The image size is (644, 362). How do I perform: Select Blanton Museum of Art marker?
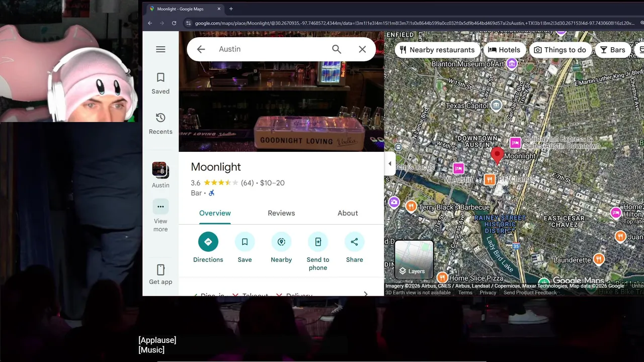click(x=512, y=63)
